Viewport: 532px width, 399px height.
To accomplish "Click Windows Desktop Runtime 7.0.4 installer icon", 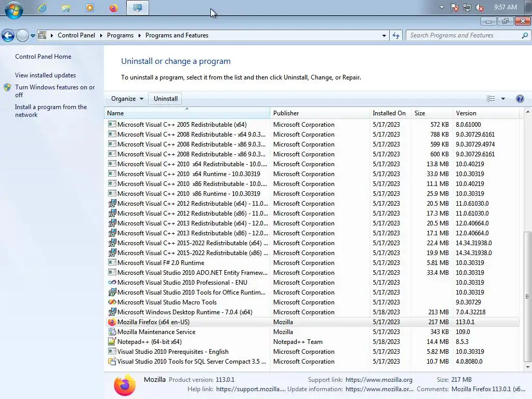I will tap(112, 312).
